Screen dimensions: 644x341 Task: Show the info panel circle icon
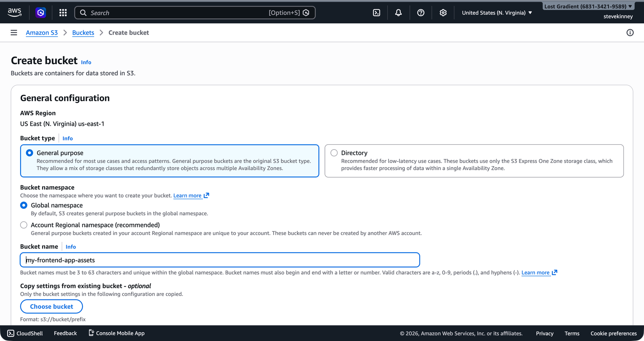(630, 33)
